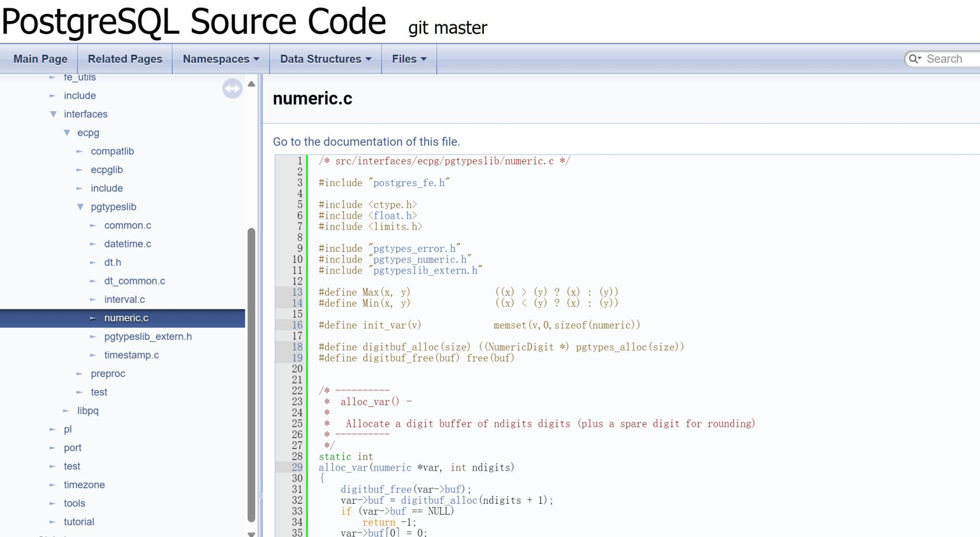Click pgtypes_alloc function link
This screenshot has height=537, width=980.
[611, 347]
